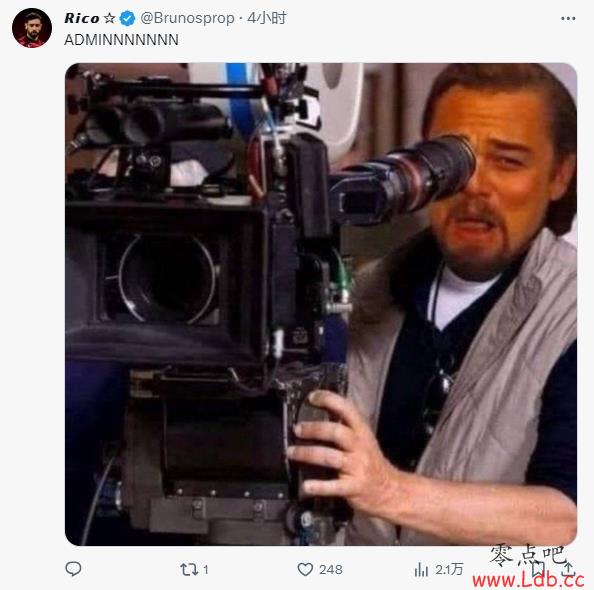
Task: Click the red www.Ldb.cc watermark
Action: coord(528,581)
